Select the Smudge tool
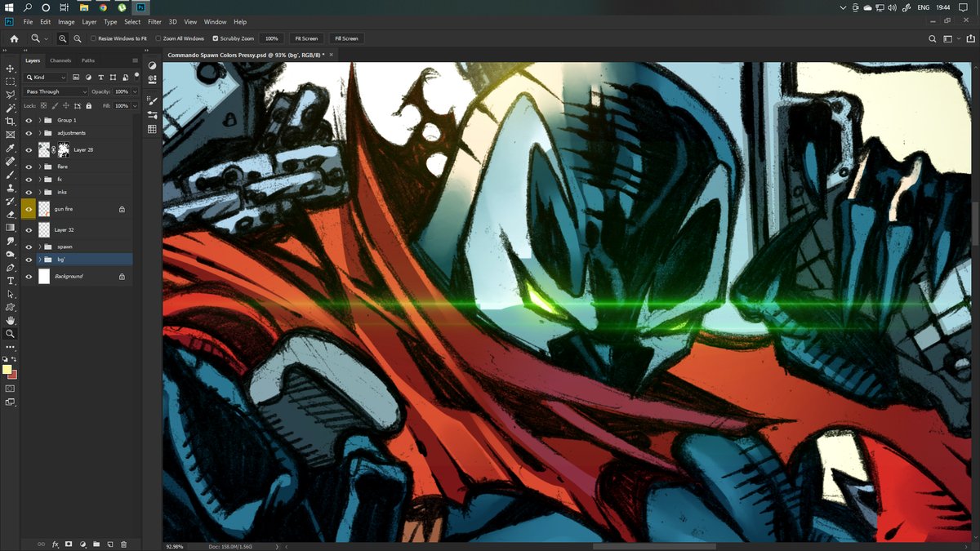Viewport: 980px width, 551px height. tap(11, 241)
